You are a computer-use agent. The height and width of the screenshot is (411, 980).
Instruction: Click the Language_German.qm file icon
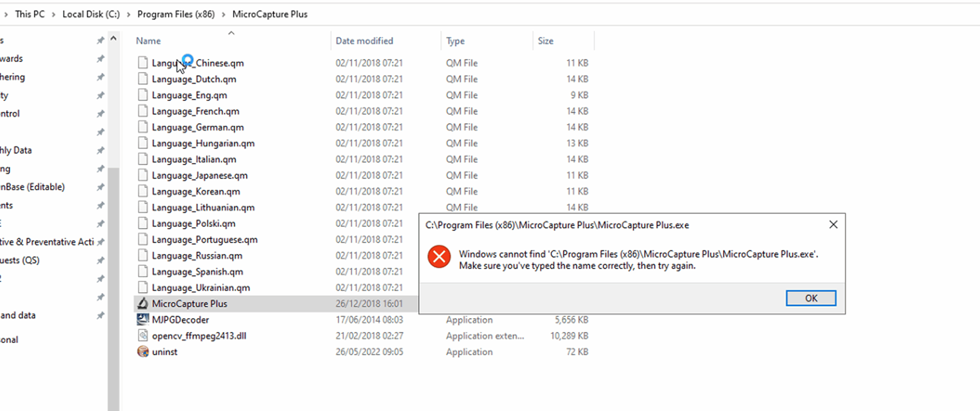coord(143,127)
